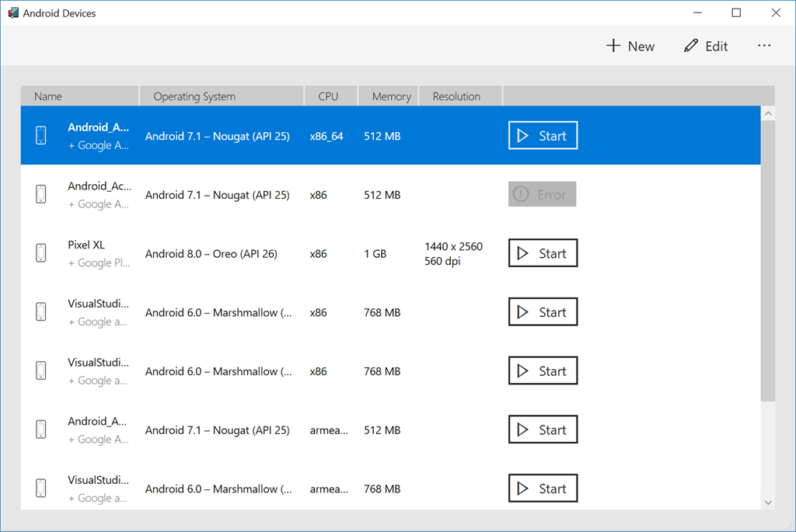Sort by Operating System column header

point(194,96)
